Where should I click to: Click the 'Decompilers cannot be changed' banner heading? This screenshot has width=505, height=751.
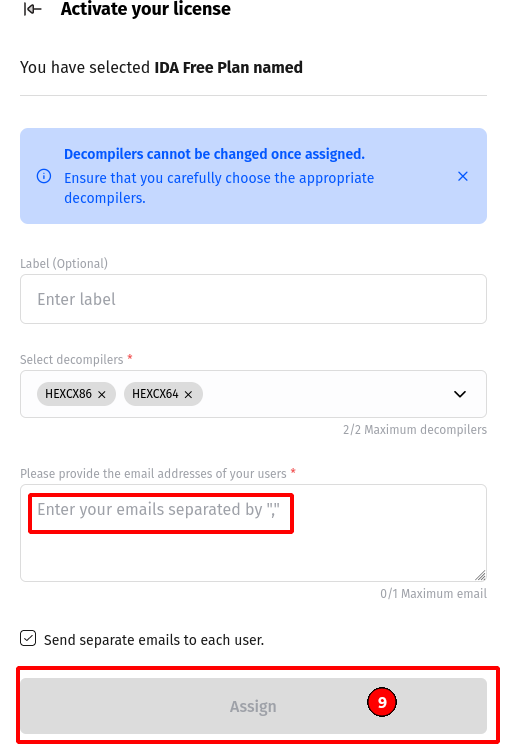(214, 154)
